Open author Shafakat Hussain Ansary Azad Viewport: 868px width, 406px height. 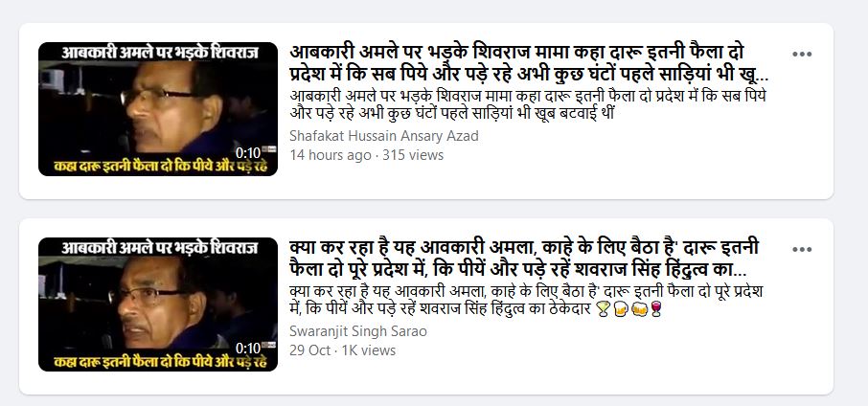click(384, 136)
